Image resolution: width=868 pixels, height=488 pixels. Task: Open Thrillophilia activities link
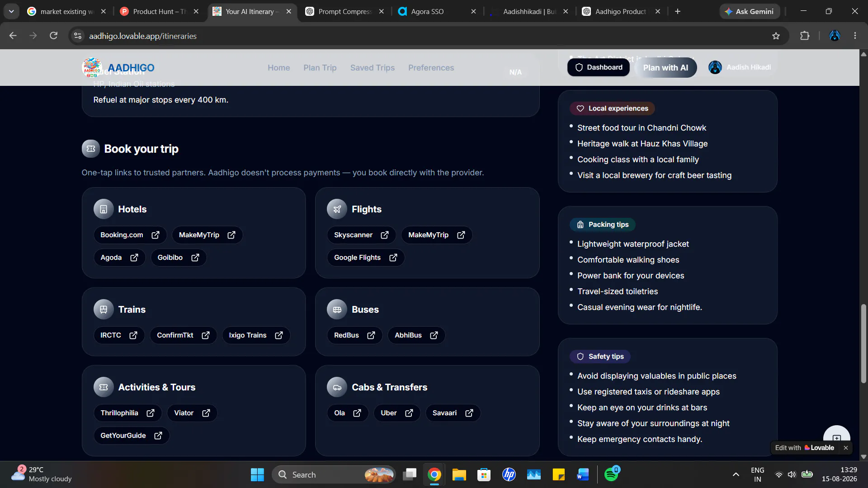[x=127, y=413]
